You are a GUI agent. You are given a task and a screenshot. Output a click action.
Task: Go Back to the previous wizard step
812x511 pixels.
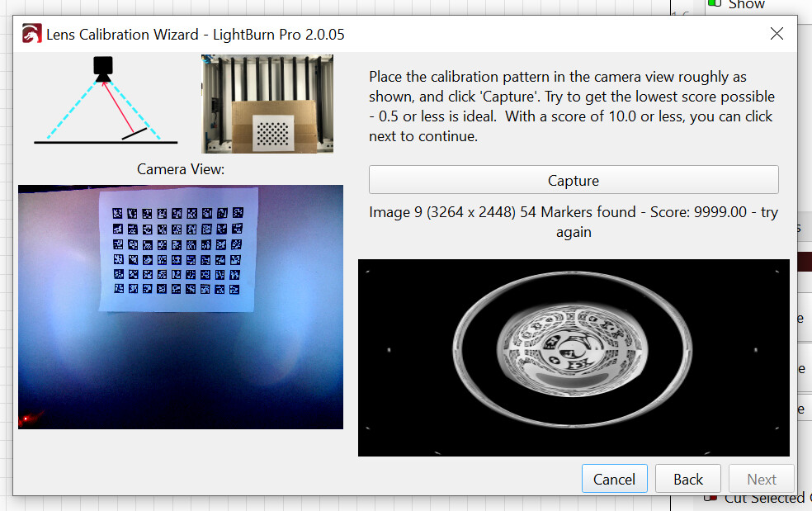[687, 479]
